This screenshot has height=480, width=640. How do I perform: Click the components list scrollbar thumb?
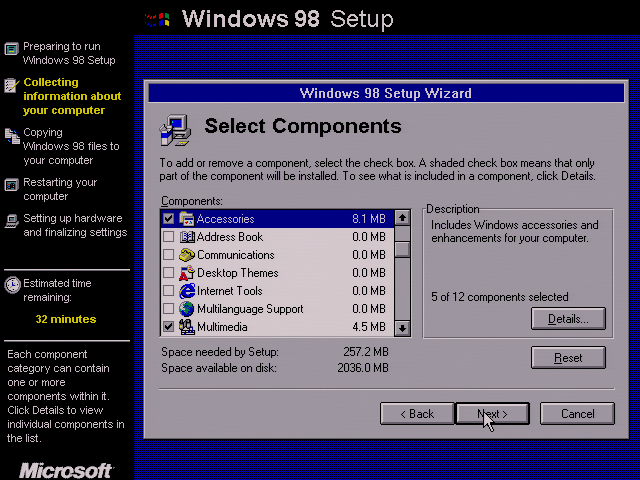(402, 249)
